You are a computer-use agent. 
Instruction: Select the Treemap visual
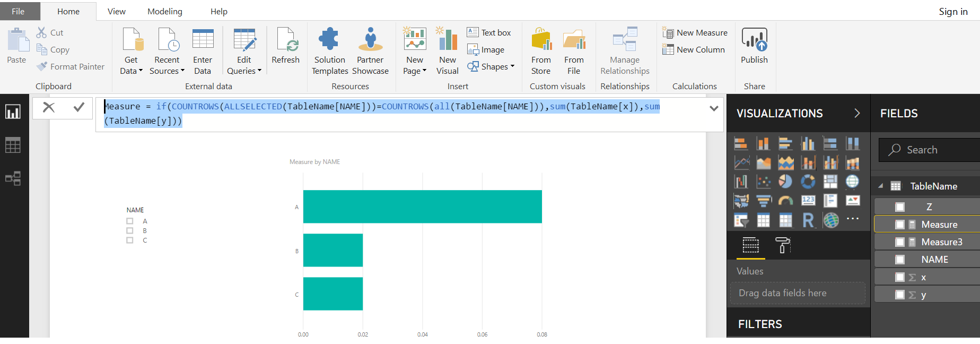pyautogui.click(x=830, y=182)
